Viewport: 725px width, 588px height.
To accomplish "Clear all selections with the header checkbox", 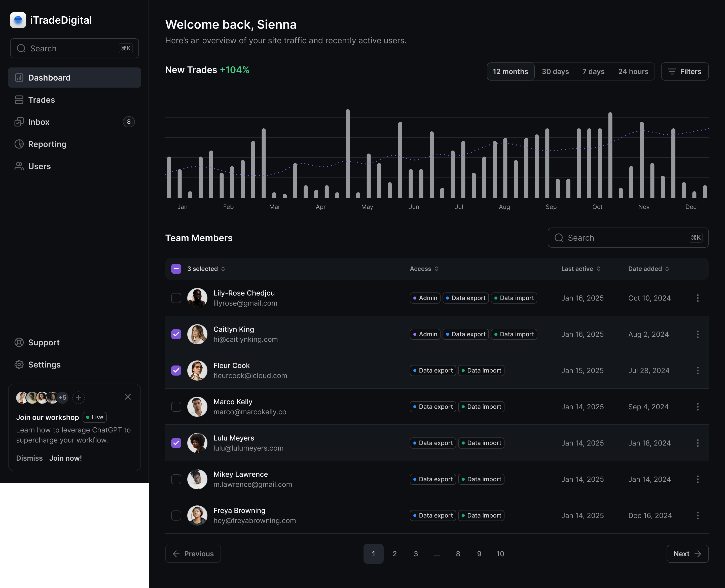I will 176,269.
